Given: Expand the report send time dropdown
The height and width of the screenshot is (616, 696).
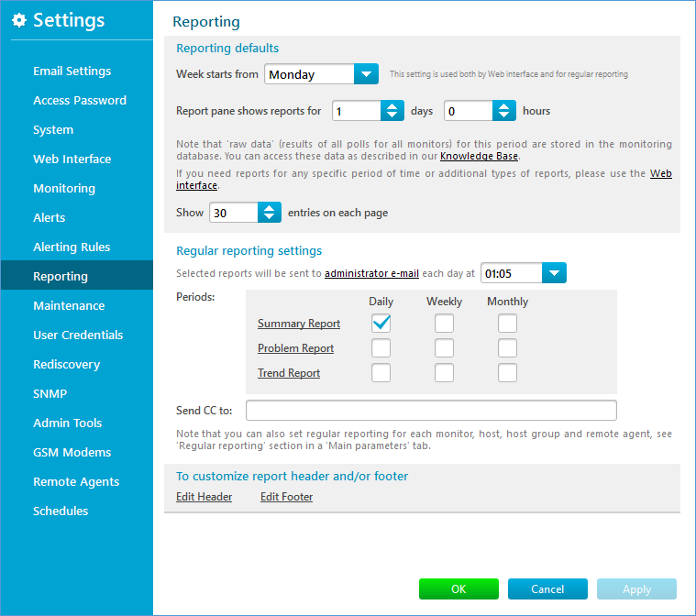Looking at the screenshot, I should click(554, 273).
